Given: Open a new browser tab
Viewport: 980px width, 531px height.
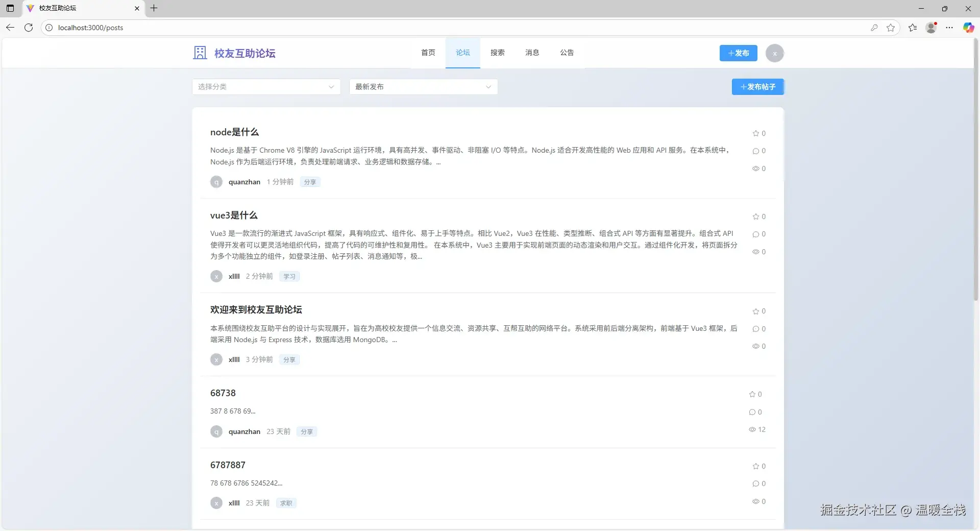Looking at the screenshot, I should 154,8.
